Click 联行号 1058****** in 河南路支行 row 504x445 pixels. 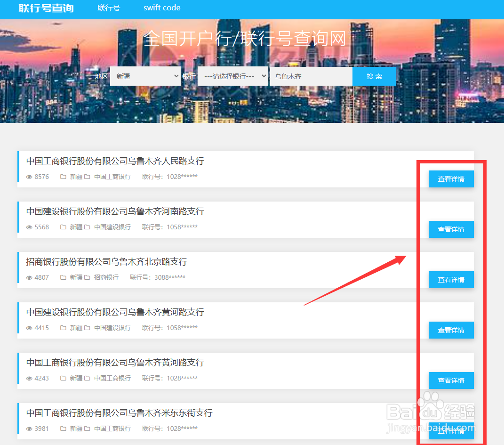point(170,227)
